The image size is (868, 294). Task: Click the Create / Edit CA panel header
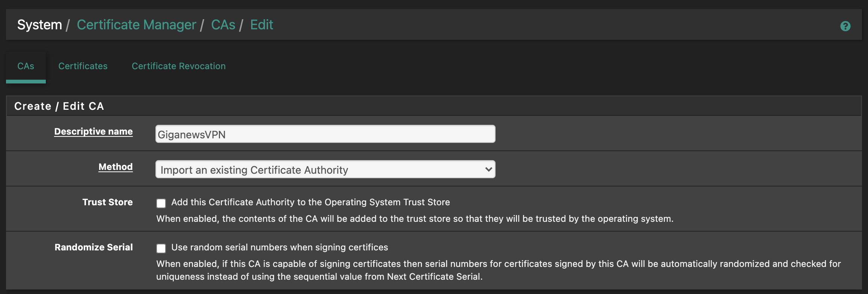tap(434, 106)
